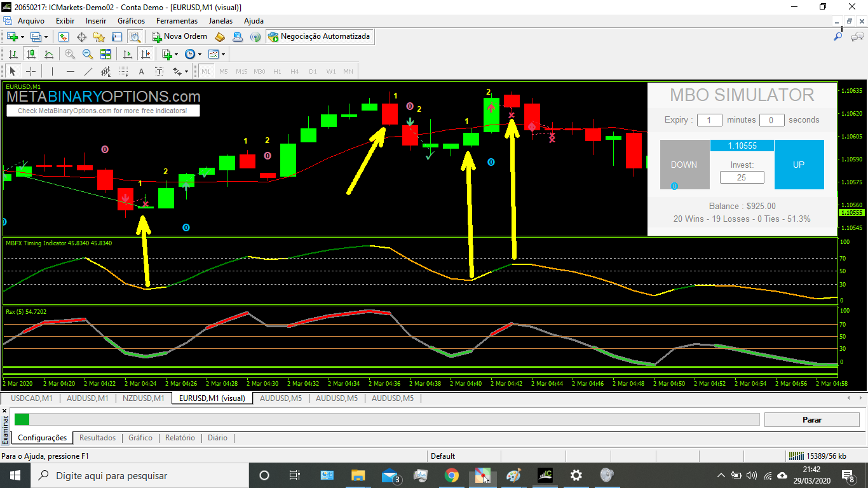Viewport: 868px width, 488px height.
Task: Toggle chart shift from right edge
Action: 146,54
